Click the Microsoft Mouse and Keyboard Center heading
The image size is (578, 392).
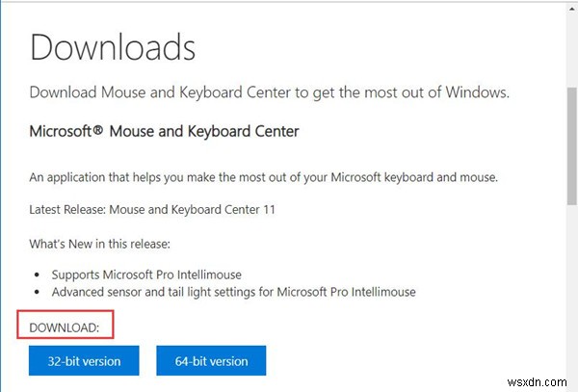click(164, 132)
